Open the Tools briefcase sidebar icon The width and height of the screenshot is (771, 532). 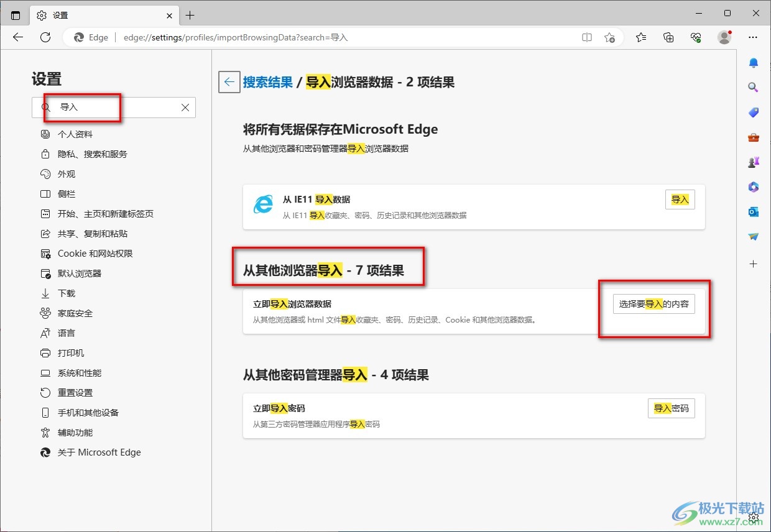click(754, 137)
